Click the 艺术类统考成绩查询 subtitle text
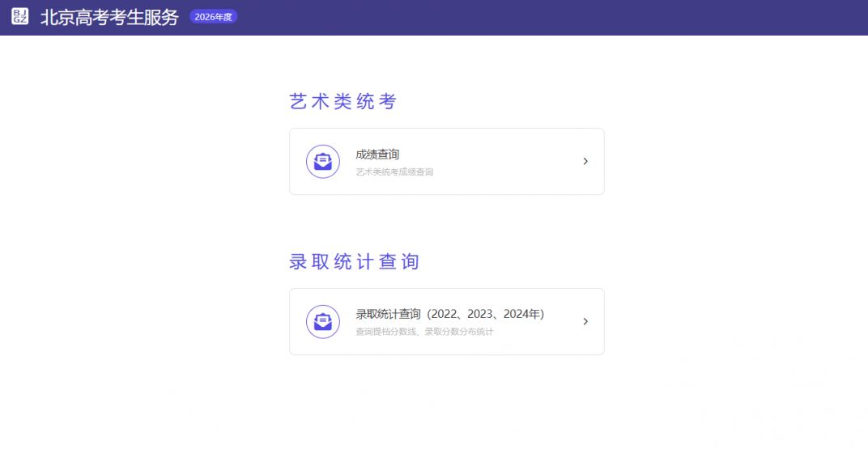The width and height of the screenshot is (868, 449). (x=394, y=172)
